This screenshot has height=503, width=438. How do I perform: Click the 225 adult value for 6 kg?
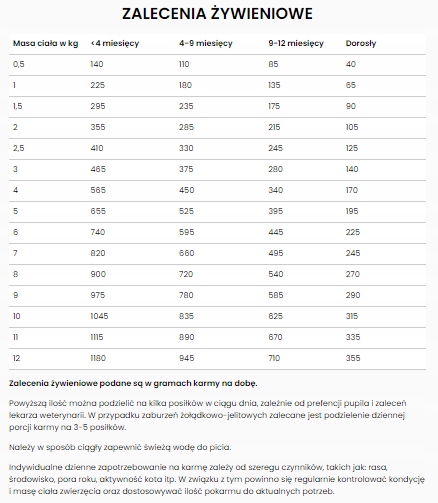coord(353,232)
